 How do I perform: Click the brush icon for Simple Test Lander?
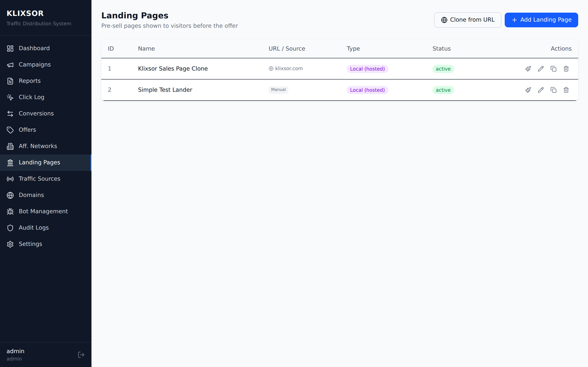pyautogui.click(x=528, y=90)
